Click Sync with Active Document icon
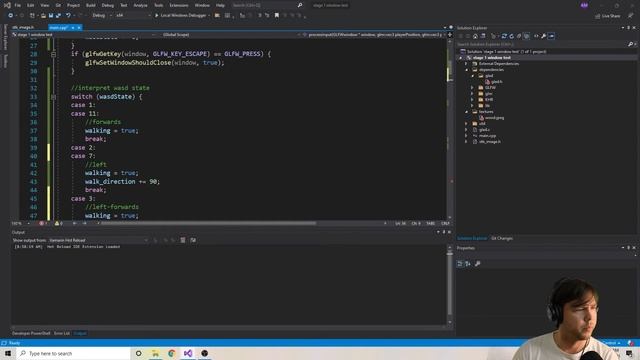Image resolution: width=640 pixels, height=360 pixels. click(504, 36)
